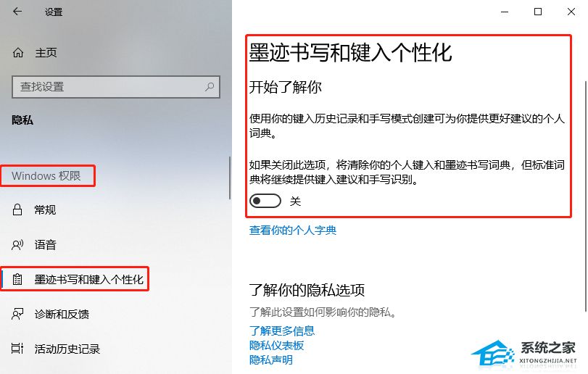This screenshot has height=374, width=588.
Task: Click the back arrow icon
Action: click(x=17, y=12)
